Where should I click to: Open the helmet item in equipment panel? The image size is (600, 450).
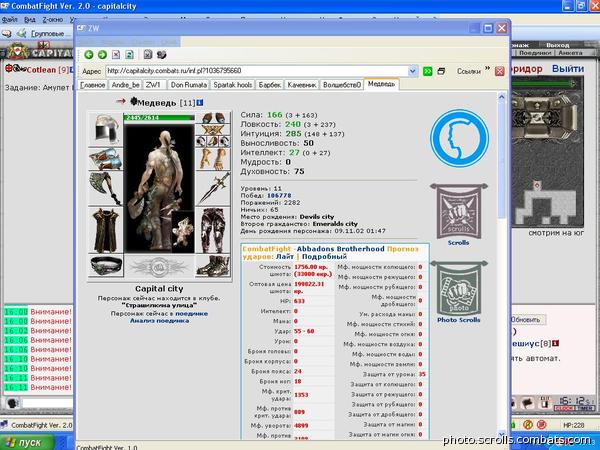click(x=106, y=129)
